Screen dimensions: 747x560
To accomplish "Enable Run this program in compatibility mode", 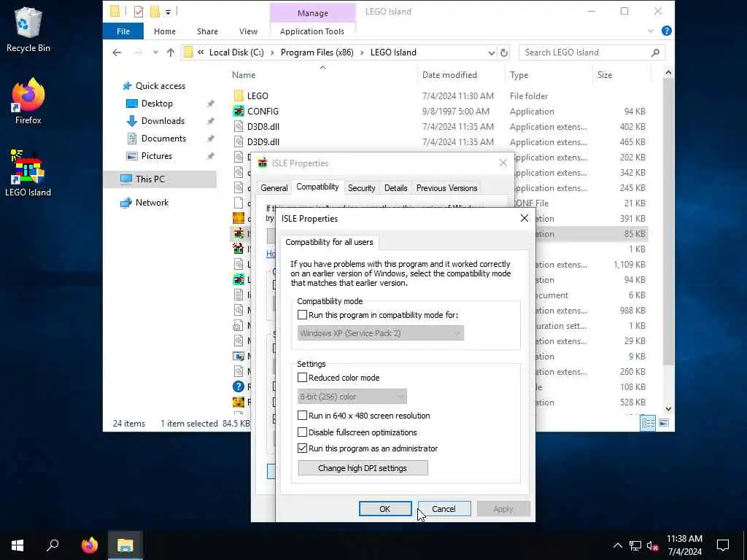I will tap(302, 315).
